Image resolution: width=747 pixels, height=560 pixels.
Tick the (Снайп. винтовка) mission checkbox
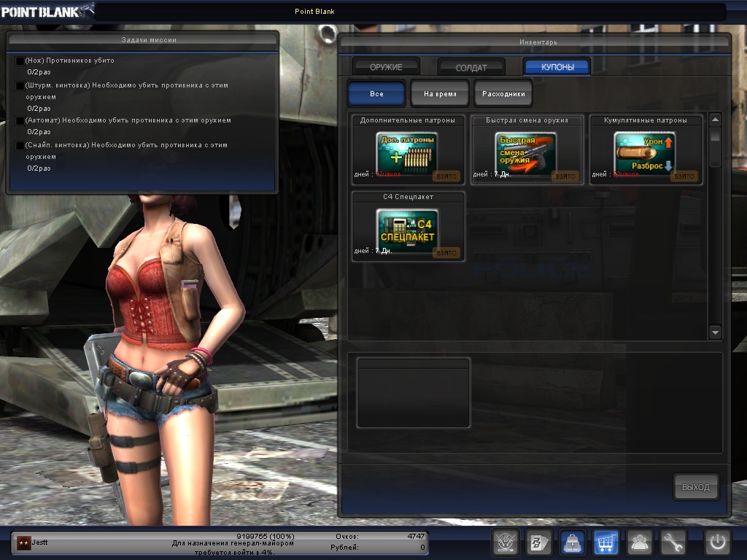click(20, 146)
